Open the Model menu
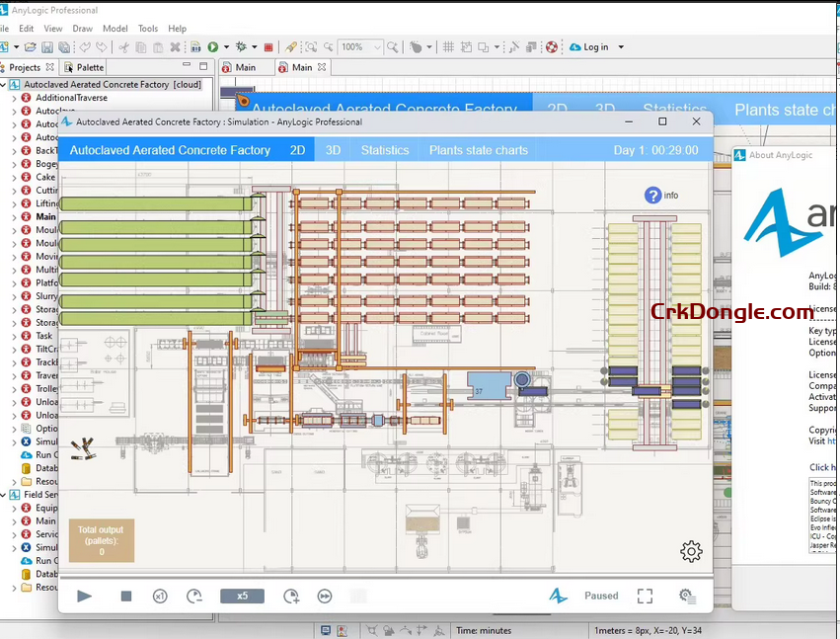The width and height of the screenshot is (840, 639). pos(115,29)
